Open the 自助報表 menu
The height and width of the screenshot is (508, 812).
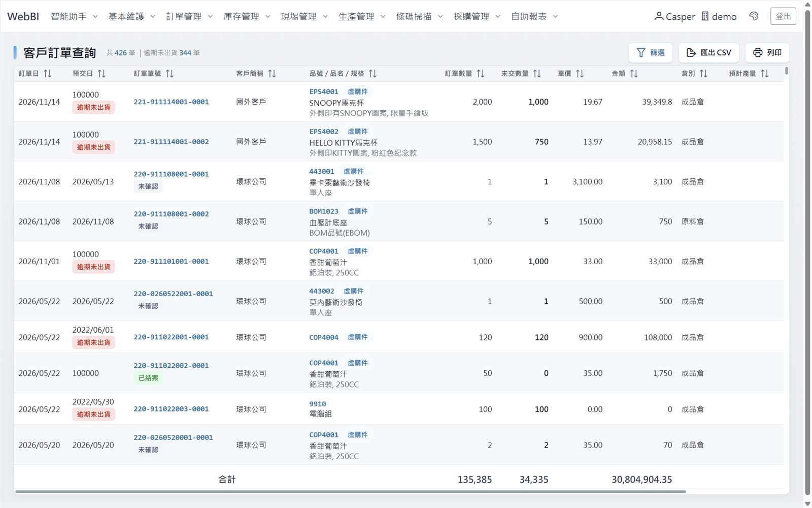534,16
